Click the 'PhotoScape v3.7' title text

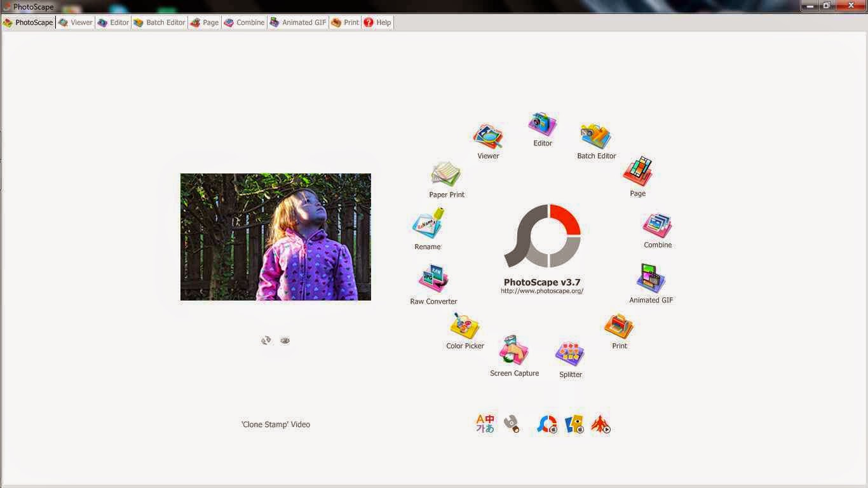542,282
